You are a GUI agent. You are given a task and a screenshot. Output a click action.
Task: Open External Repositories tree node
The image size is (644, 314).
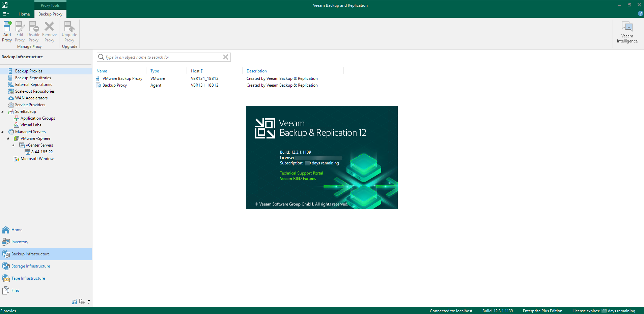pyautogui.click(x=33, y=85)
